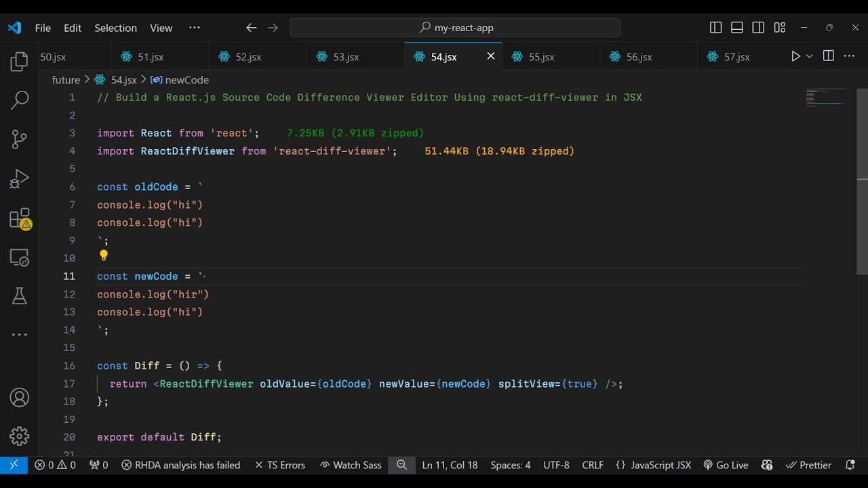Viewport: 868px width, 488px height.
Task: Start Go Live server
Action: [726, 465]
